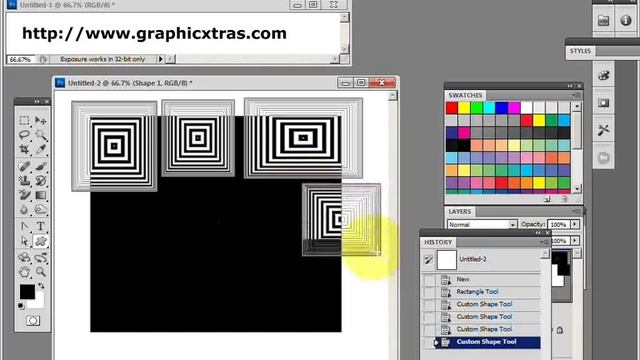Open the Fill slider arrow
640x360 pixels.
pos(575,241)
